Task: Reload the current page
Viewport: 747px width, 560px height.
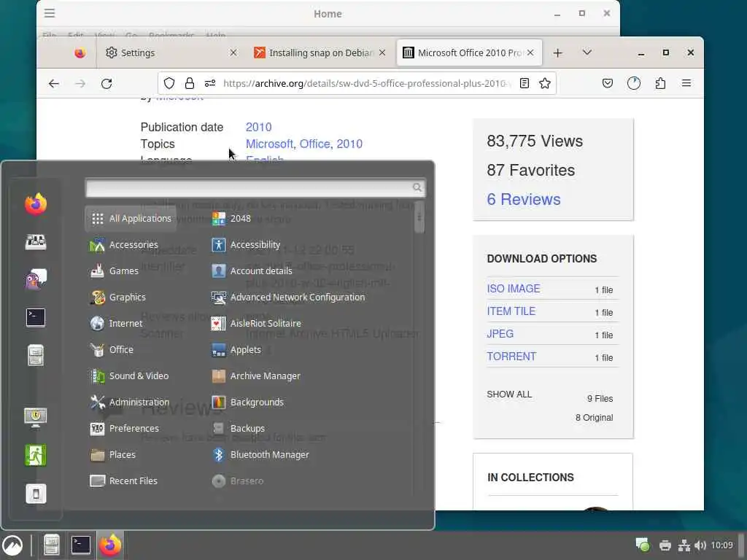Action: tap(107, 83)
